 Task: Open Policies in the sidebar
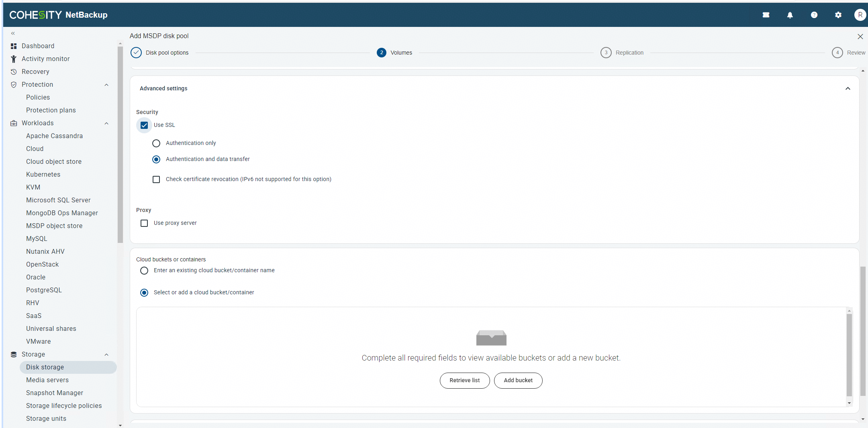[x=38, y=98]
